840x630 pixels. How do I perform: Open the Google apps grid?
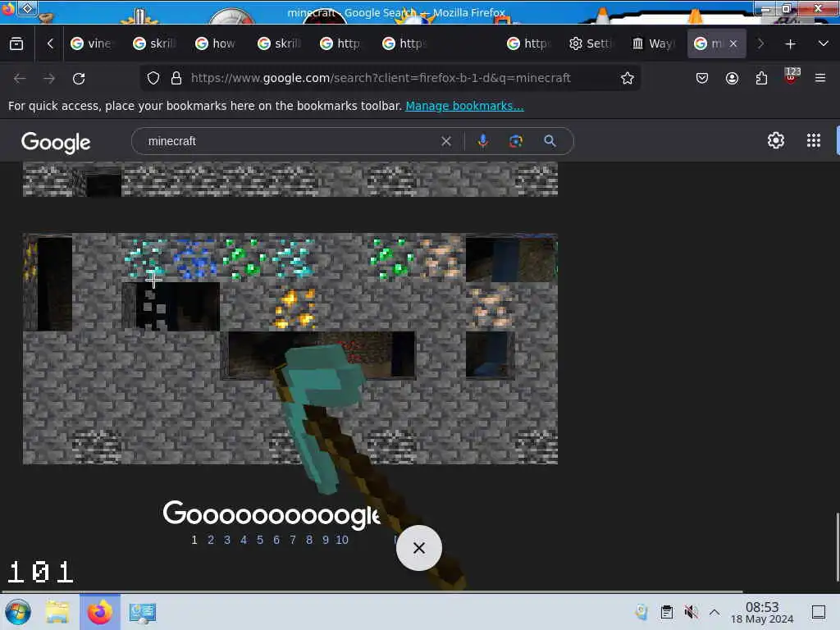tap(814, 140)
